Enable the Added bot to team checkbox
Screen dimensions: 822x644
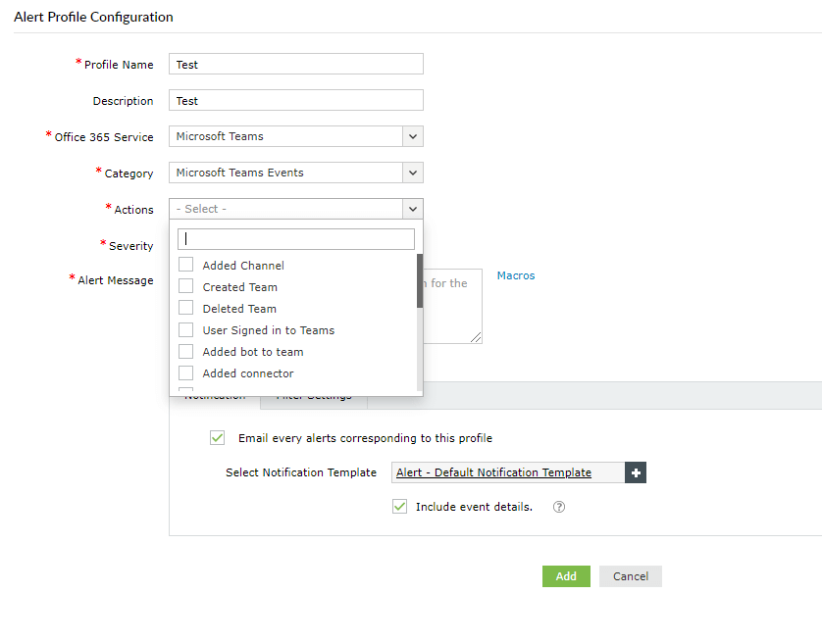186,351
